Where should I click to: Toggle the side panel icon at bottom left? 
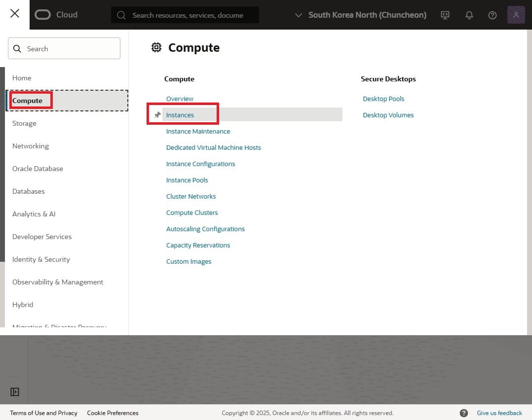15,392
